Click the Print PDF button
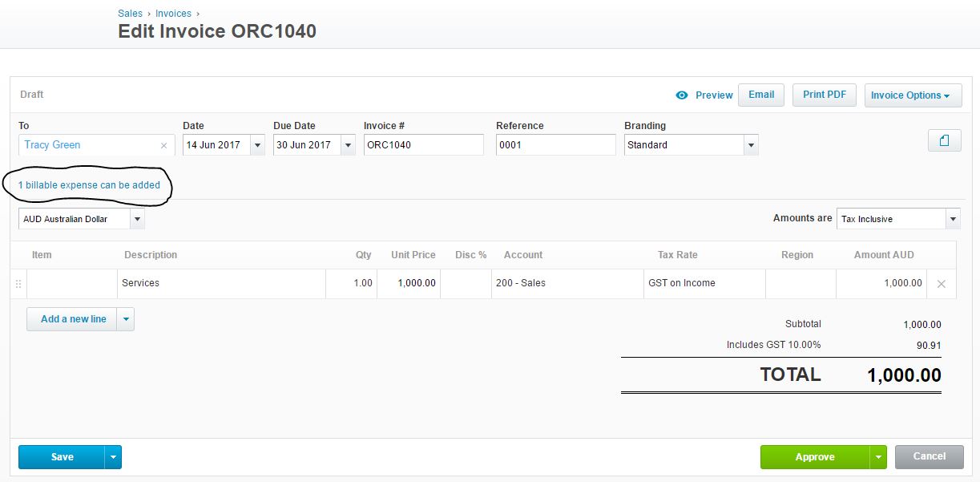This screenshot has height=482, width=980. 824,95
